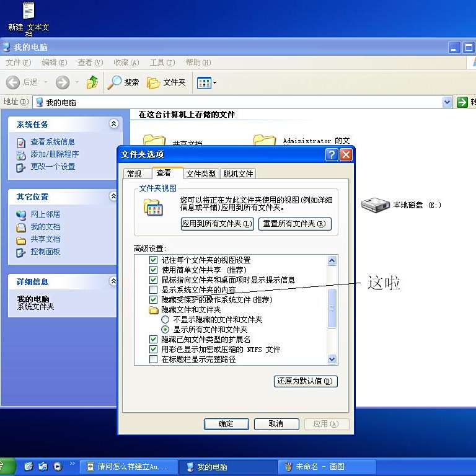Screen dimensions: 476x476
Task: Switch to the 查看 tab
Action: (168, 173)
